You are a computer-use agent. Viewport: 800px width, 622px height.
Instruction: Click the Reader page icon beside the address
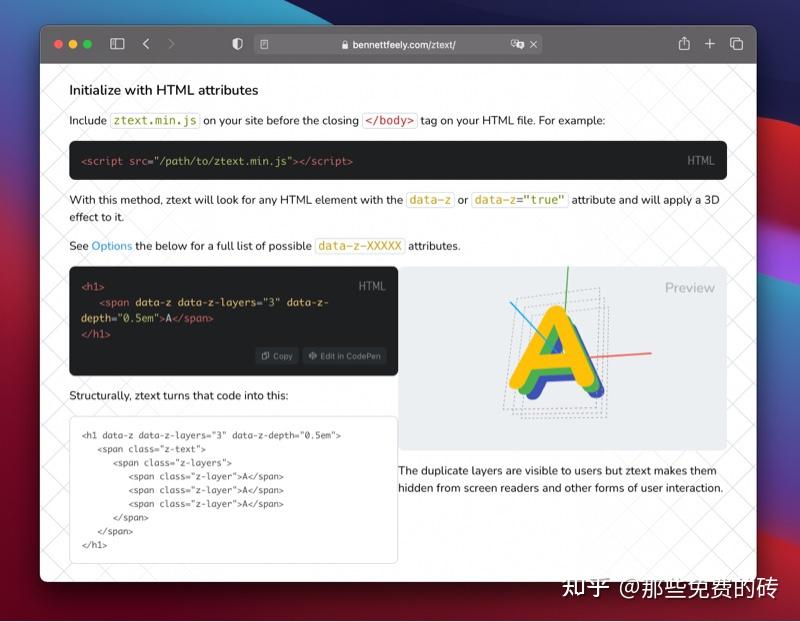click(x=264, y=44)
